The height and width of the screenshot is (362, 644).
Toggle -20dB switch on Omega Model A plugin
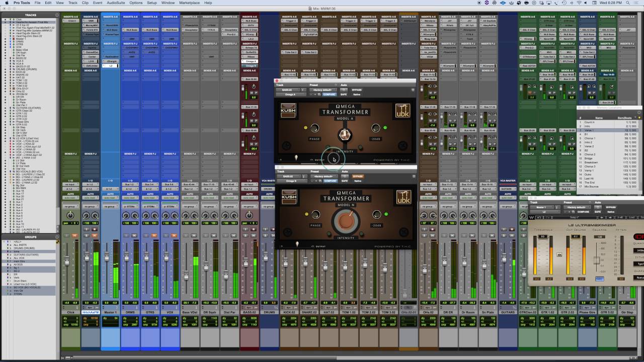click(x=375, y=128)
